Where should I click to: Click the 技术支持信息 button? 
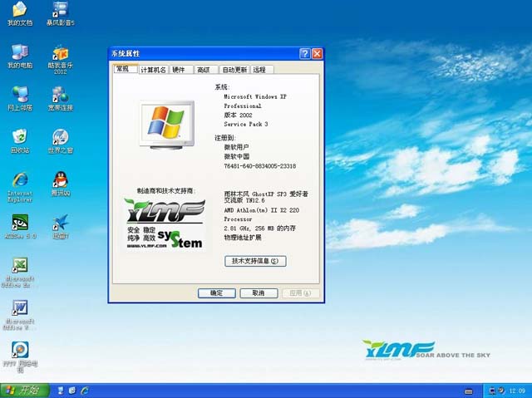[x=255, y=261]
